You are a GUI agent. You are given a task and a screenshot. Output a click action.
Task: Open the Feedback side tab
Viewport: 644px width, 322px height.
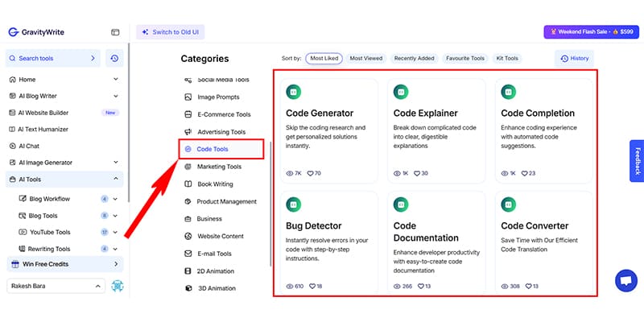click(x=637, y=161)
